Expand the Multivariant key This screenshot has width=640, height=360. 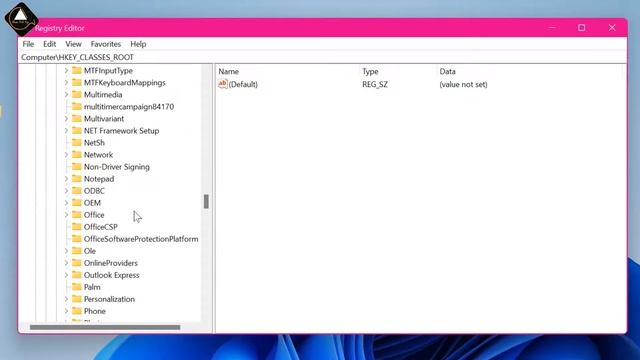tap(66, 119)
